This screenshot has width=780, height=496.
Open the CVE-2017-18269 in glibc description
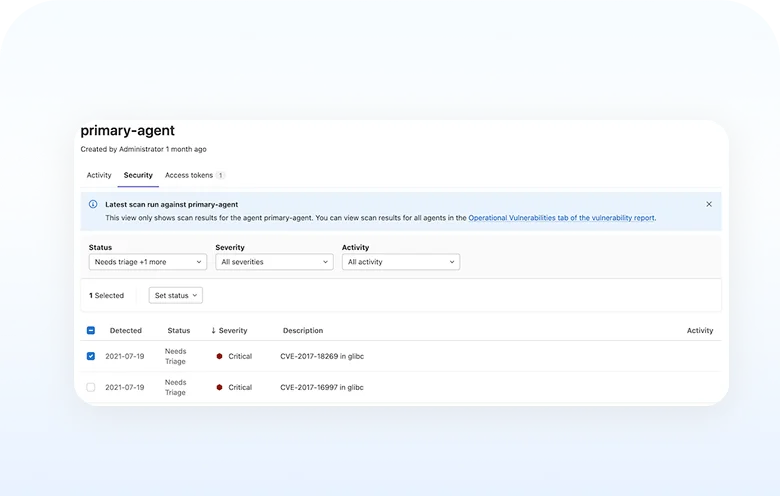pos(321,357)
